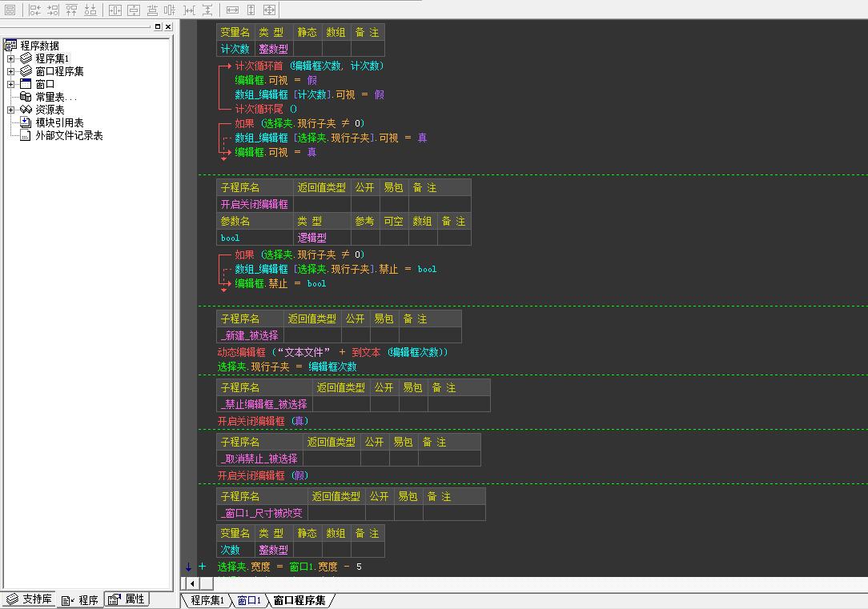Click the 开启关闭编辑框 (假) code line
Screen dimensions: 868x609
point(263,475)
